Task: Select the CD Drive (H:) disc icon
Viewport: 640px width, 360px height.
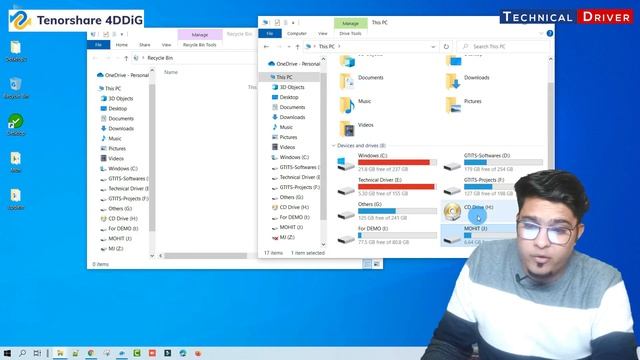Action: 452,212
